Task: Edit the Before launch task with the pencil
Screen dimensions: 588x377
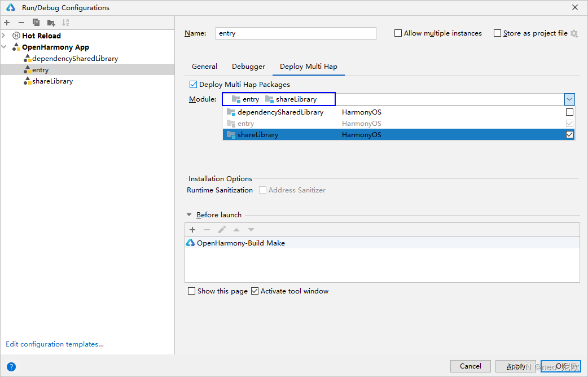Action: coord(222,230)
